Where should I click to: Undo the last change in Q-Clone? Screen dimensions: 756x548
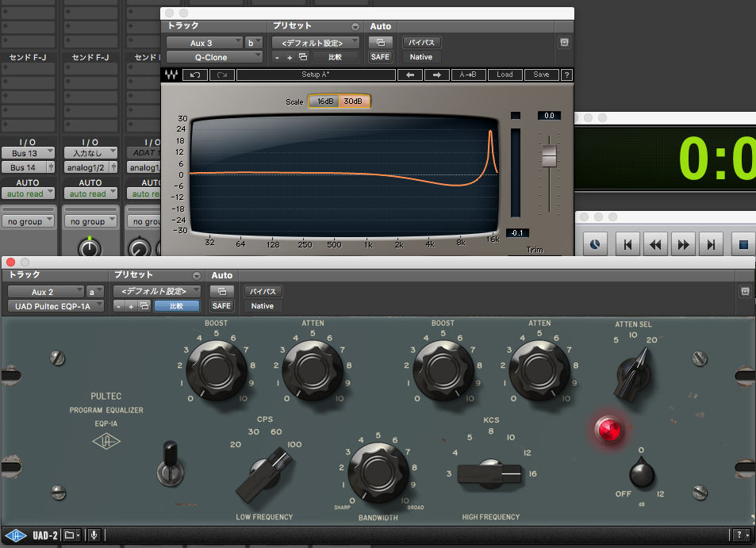(195, 75)
